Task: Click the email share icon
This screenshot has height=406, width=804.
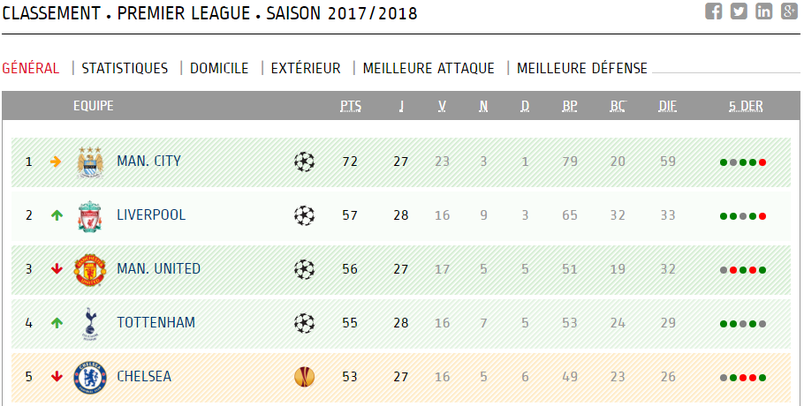Action: click(789, 11)
